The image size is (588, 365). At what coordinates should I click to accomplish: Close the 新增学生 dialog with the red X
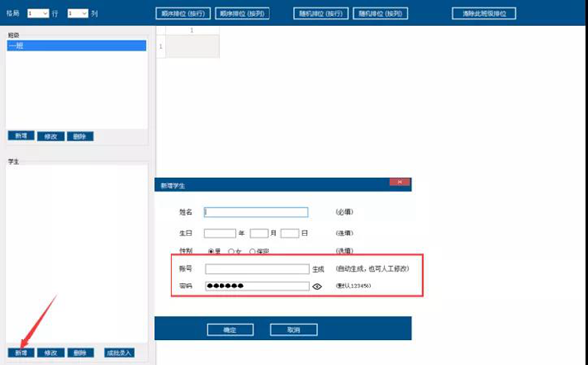pyautogui.click(x=400, y=182)
